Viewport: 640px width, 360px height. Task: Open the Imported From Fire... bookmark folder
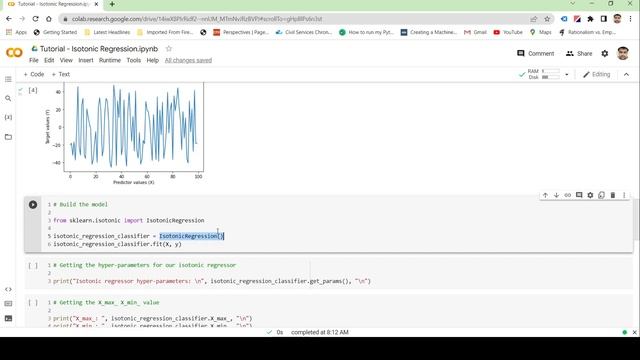click(x=165, y=32)
